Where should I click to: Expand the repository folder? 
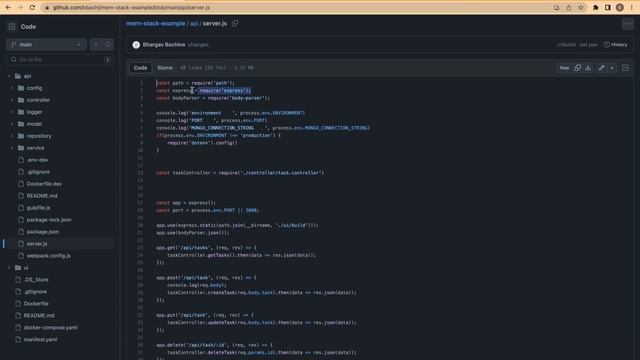click(x=12, y=136)
